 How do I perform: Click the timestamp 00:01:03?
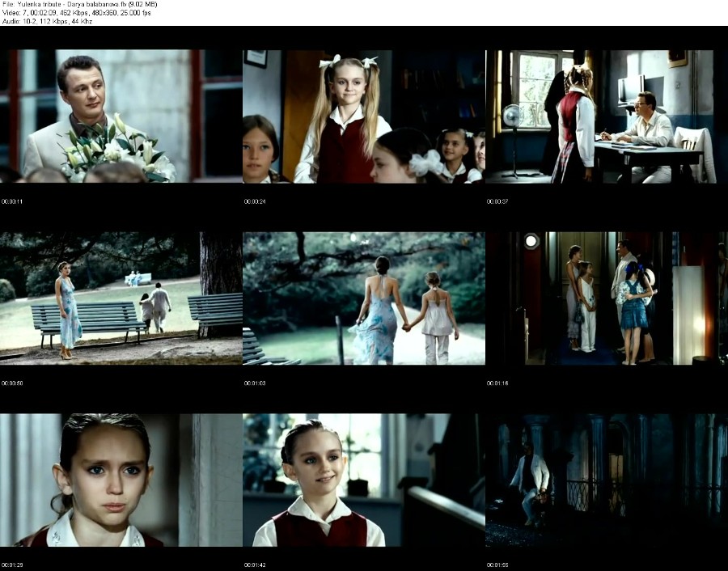tap(255, 383)
